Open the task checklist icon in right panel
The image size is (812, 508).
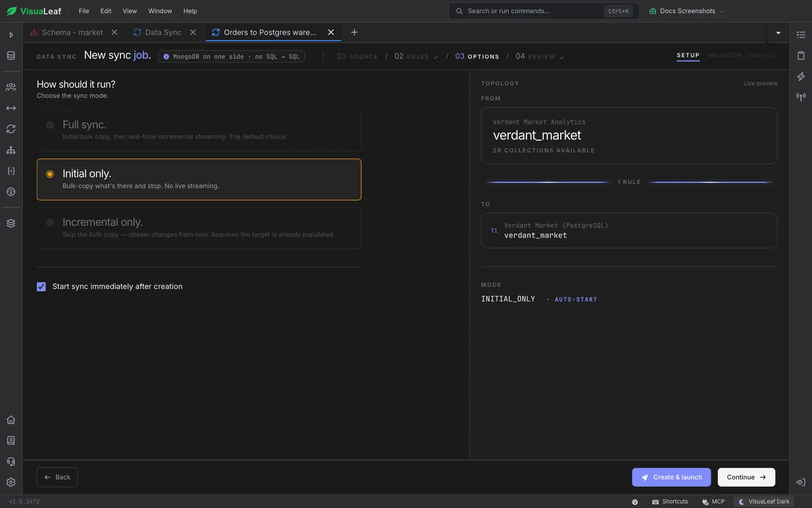801,35
